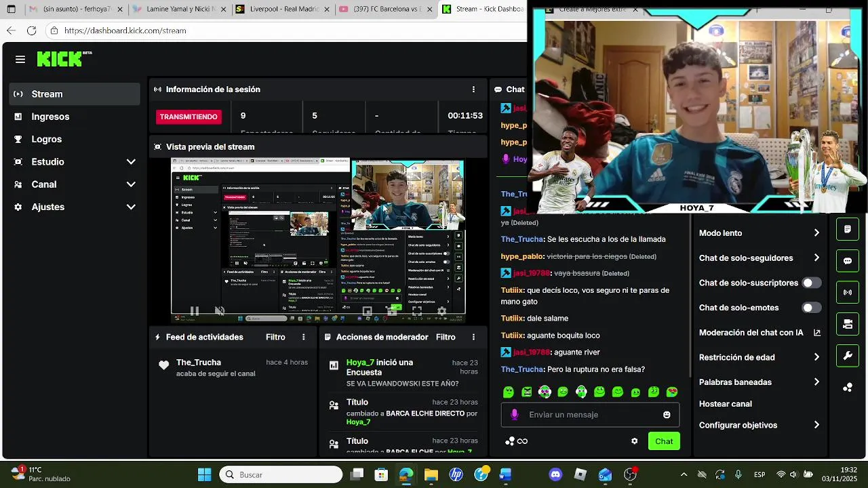Open Configurar objetivos settings
The height and width of the screenshot is (488, 868).
click(x=759, y=425)
